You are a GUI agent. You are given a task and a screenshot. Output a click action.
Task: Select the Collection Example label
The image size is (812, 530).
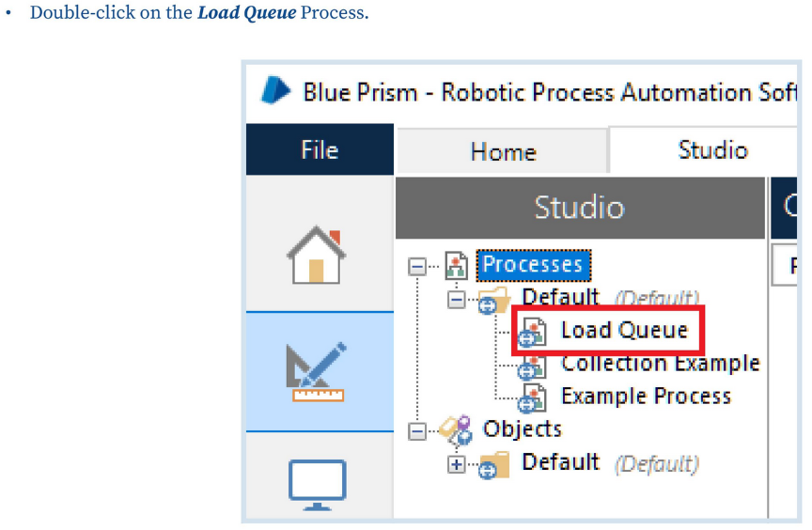pyautogui.click(x=660, y=364)
